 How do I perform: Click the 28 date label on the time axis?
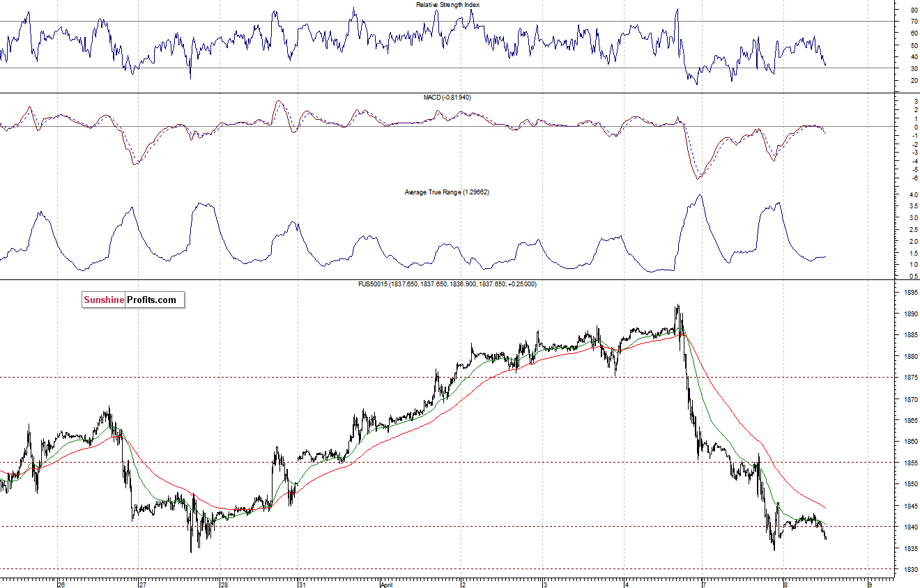pos(223,585)
